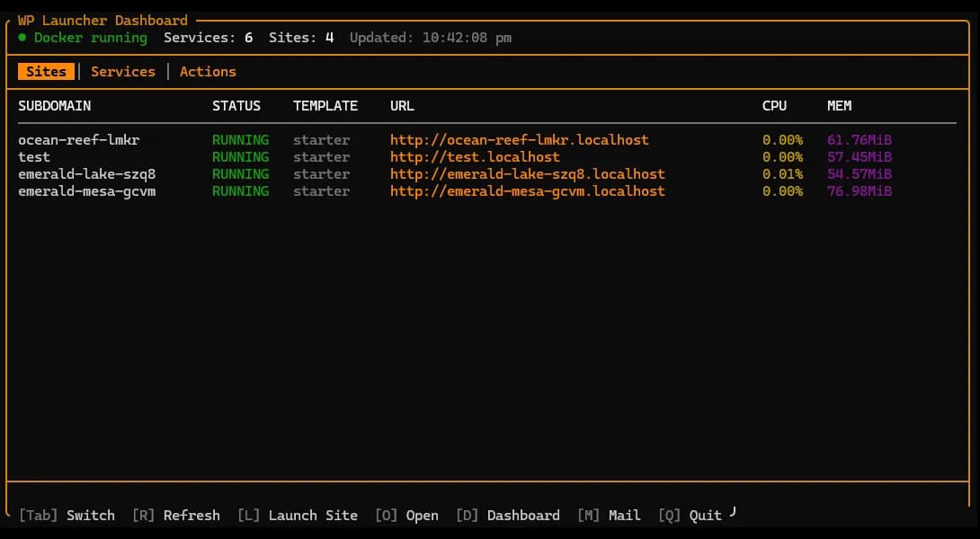Click the [M] Mail shortcut
The image size is (980, 539).
610,516
